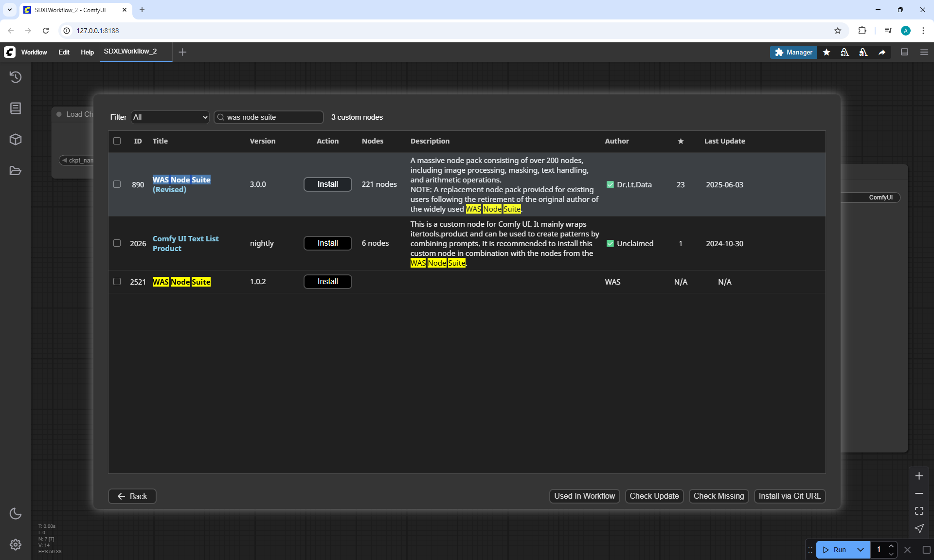The height and width of the screenshot is (560, 934).
Task: Toggle the select-all header checkbox
Action: point(117,141)
